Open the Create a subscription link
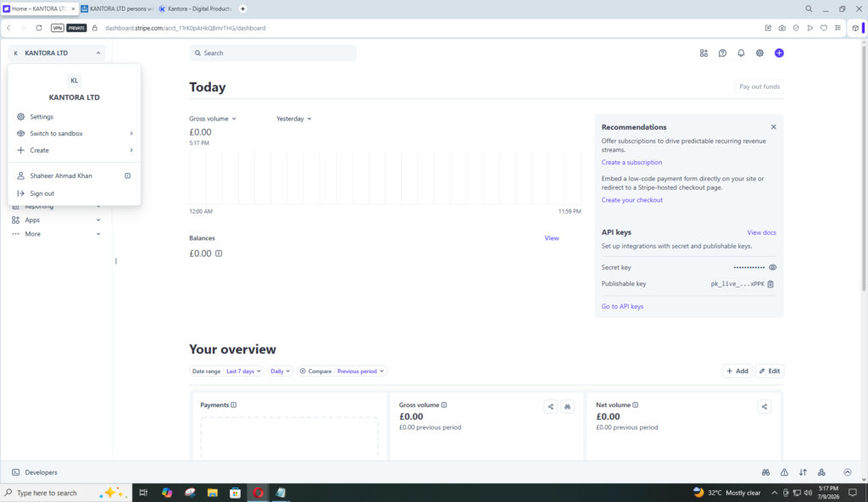The height and width of the screenshot is (502, 868). (x=632, y=162)
